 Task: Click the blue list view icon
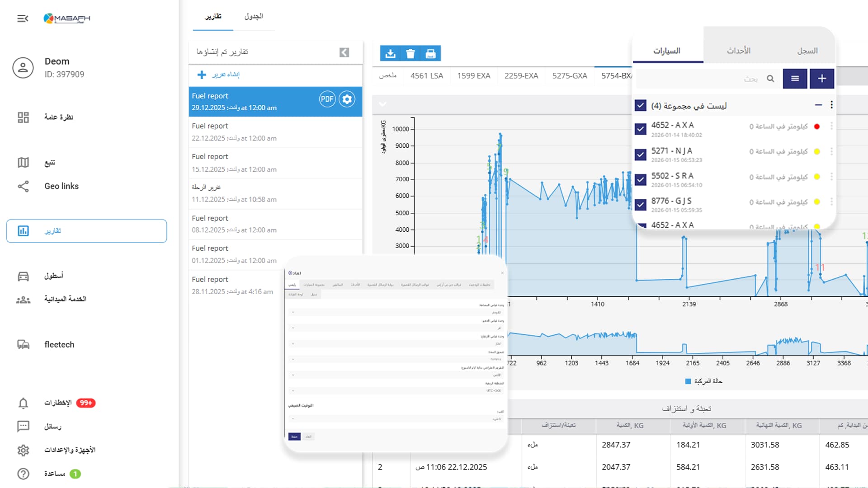click(795, 79)
